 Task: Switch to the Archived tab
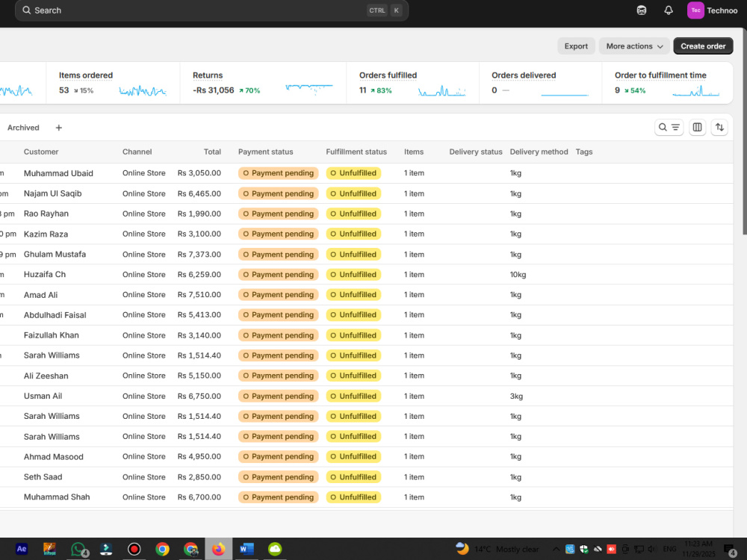pyautogui.click(x=23, y=128)
